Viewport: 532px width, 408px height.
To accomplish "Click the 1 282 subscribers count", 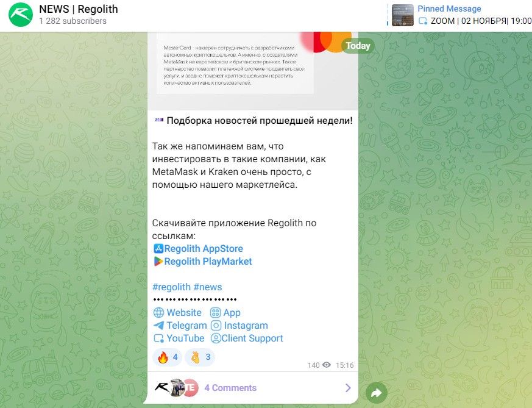I will 73,21.
